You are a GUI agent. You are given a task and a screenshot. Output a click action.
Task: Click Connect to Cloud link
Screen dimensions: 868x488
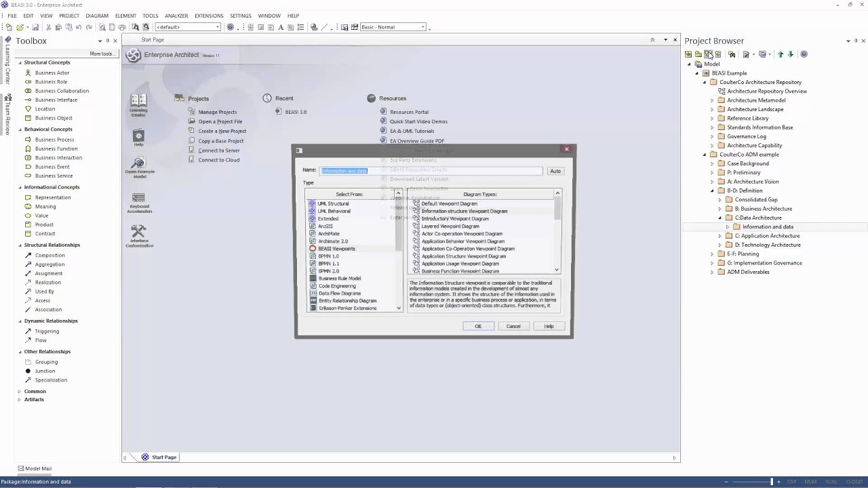point(218,160)
